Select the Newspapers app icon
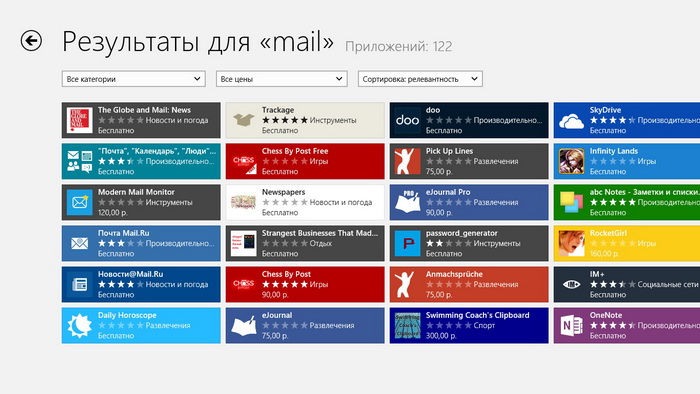700x394 pixels. (x=243, y=202)
